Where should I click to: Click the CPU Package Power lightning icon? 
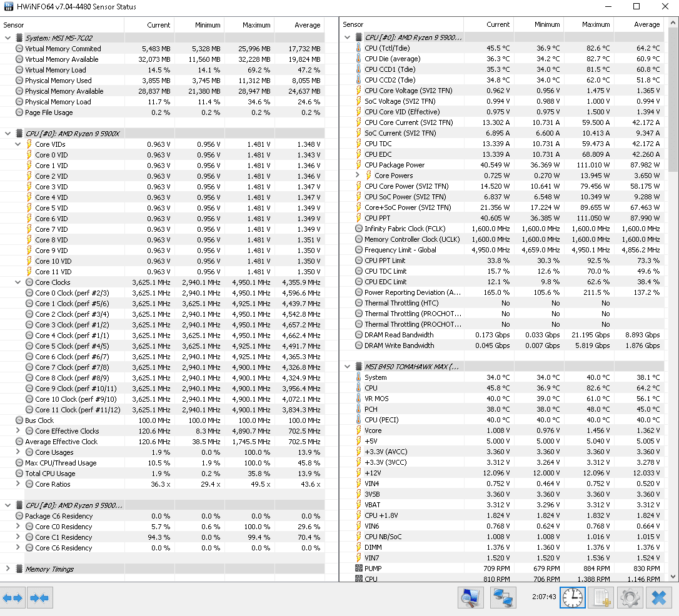(x=358, y=165)
